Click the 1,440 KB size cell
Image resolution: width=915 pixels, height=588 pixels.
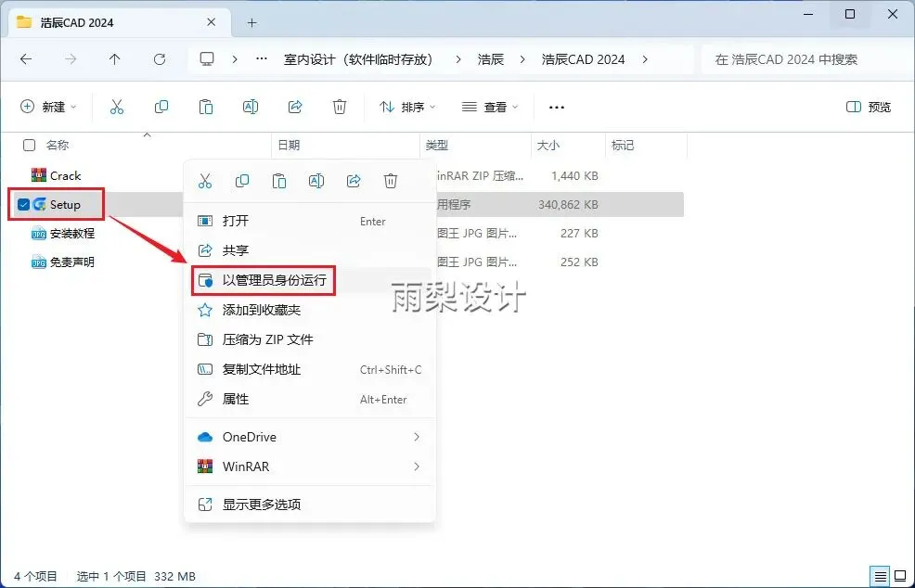point(574,175)
